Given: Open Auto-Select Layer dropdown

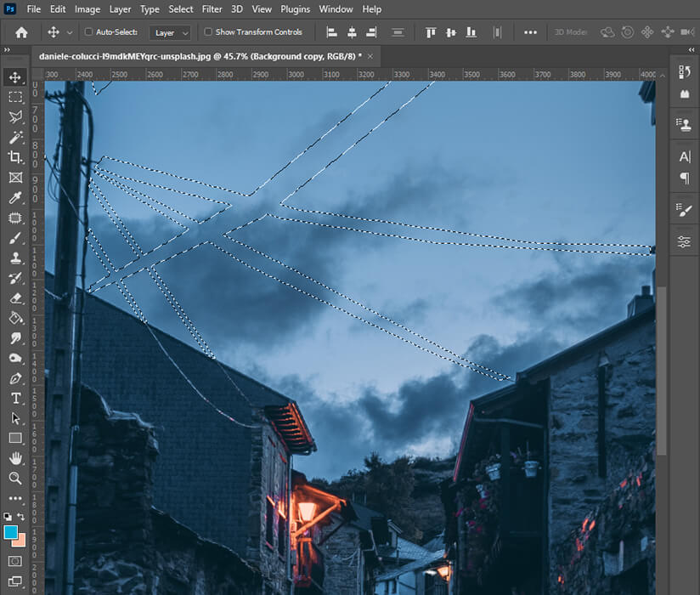Looking at the screenshot, I should coord(170,32).
